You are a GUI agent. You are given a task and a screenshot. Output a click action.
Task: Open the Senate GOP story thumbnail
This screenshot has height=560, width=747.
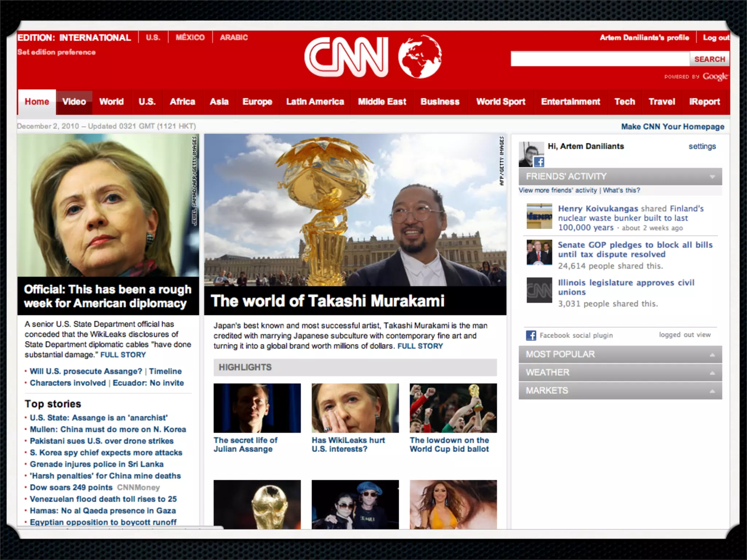[539, 252]
